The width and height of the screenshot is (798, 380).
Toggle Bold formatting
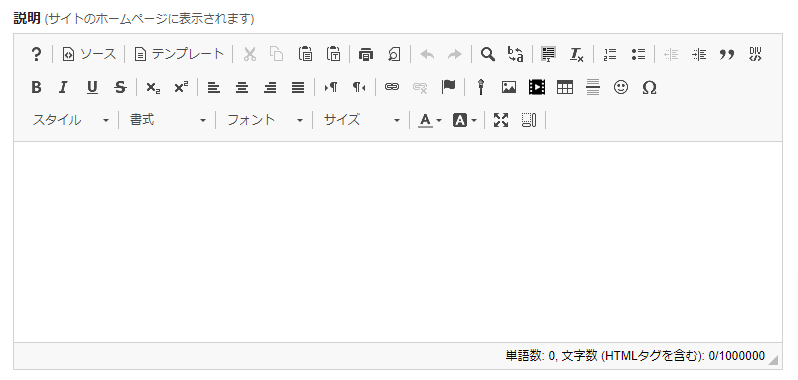[x=36, y=87]
